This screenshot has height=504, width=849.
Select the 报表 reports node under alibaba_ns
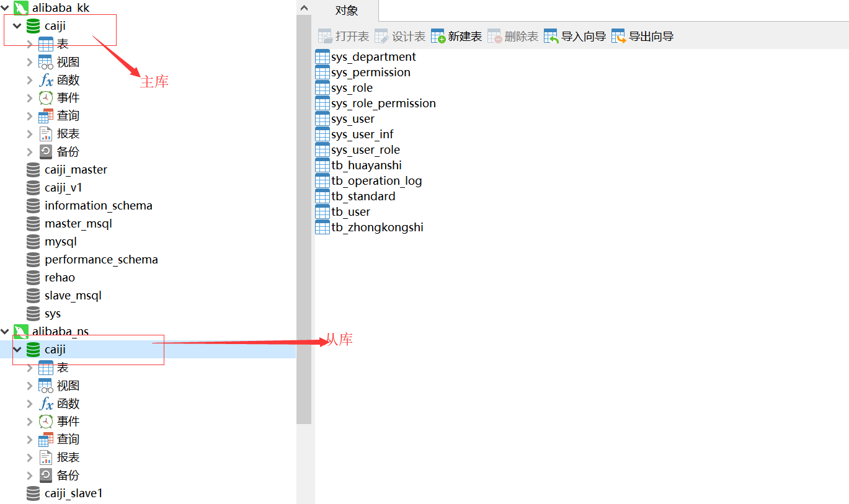[67, 457]
